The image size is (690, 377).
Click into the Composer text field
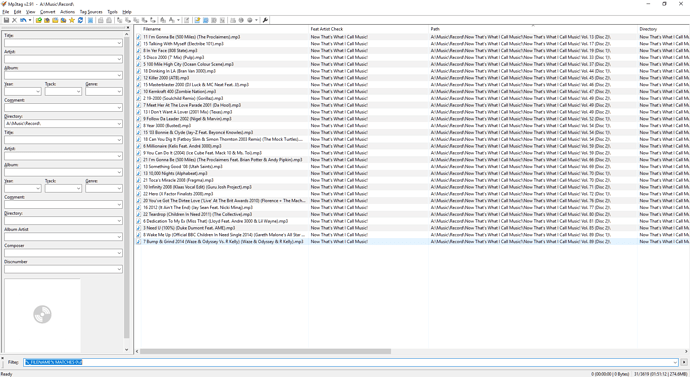[x=60, y=253]
